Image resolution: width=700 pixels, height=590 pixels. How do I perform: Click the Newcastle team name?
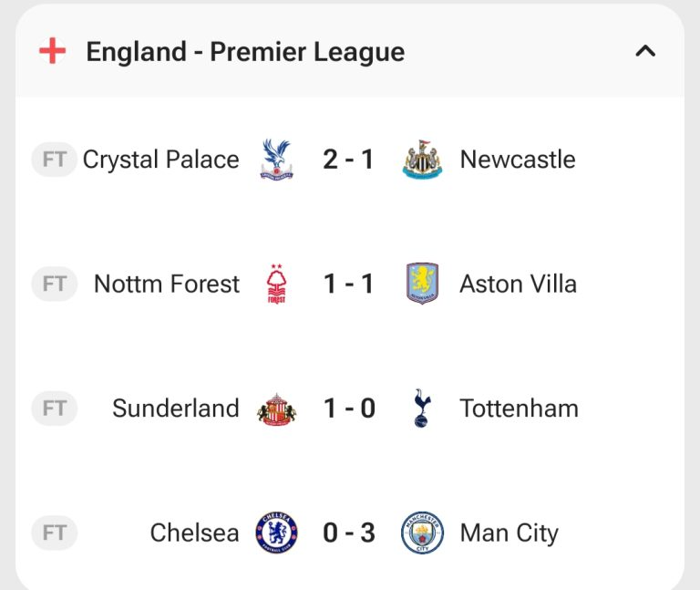(517, 160)
